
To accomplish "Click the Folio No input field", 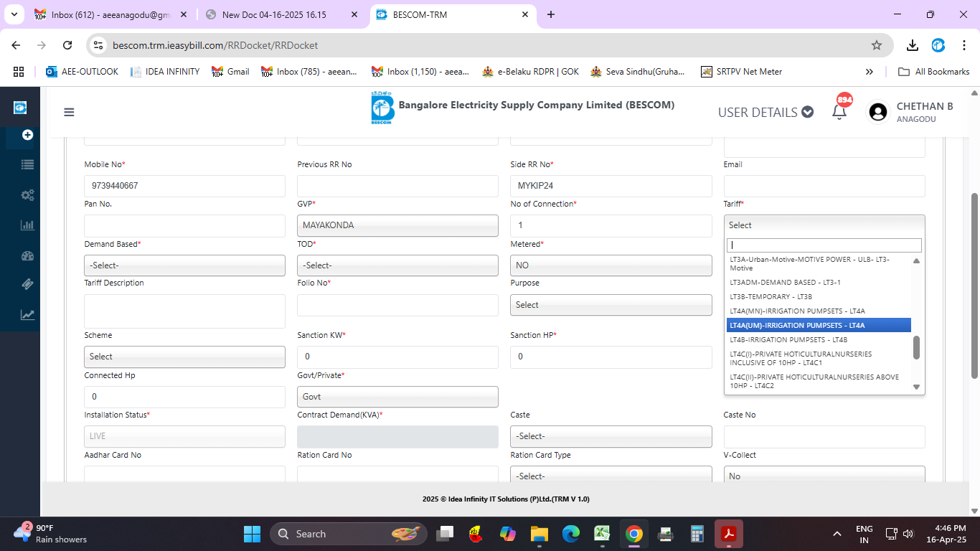I will tap(397, 305).
